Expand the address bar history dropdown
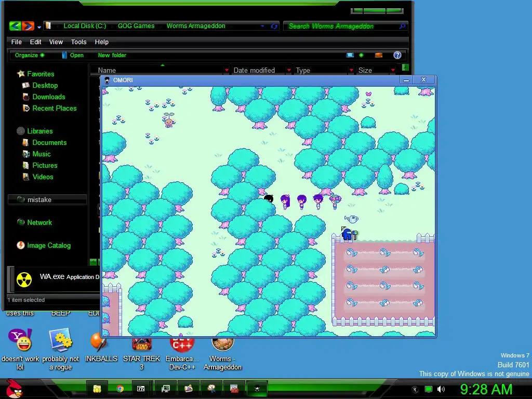The image size is (532, 399). pos(262,26)
